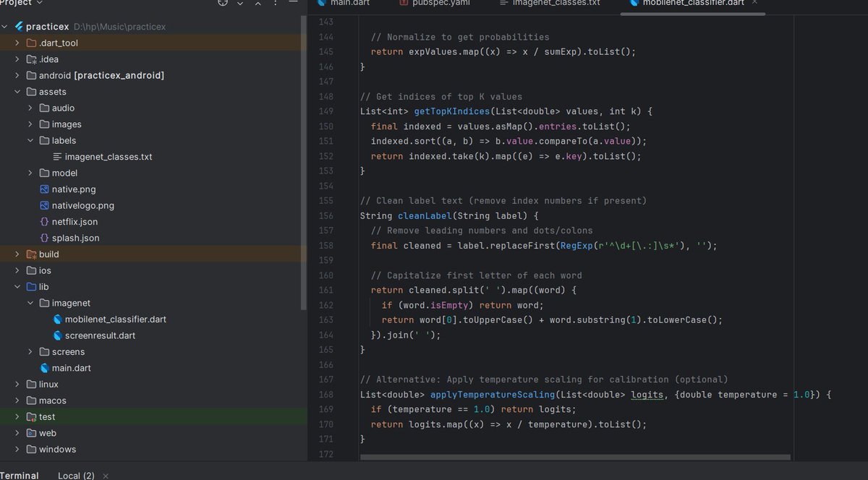Screen dimensions: 868x480
Task: Click the Dart icon of mobilenet_classifier.dart in the tree
Action: coord(57,320)
